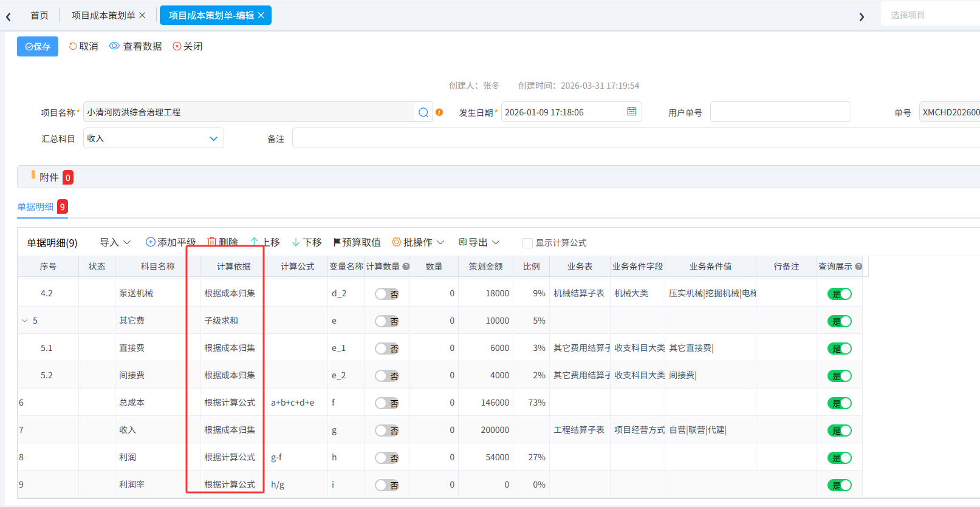Click 添加平级 to add a sibling row
Image resolution: width=980 pixels, height=507 pixels.
pos(171,242)
